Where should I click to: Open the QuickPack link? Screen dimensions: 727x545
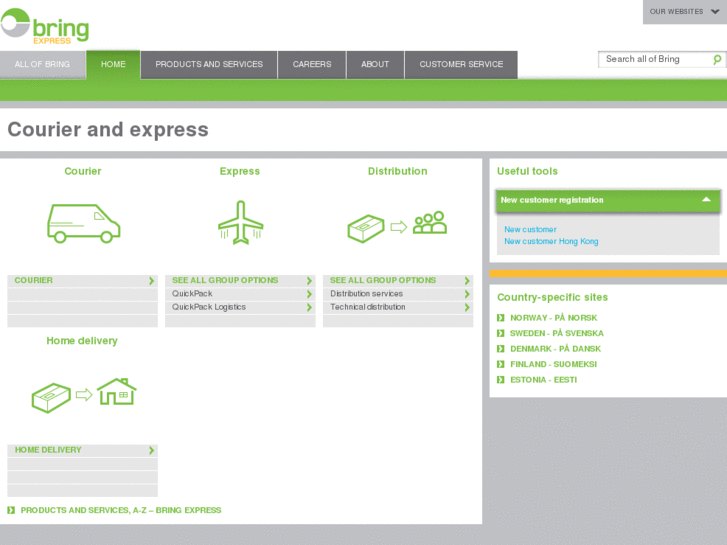[x=192, y=294]
